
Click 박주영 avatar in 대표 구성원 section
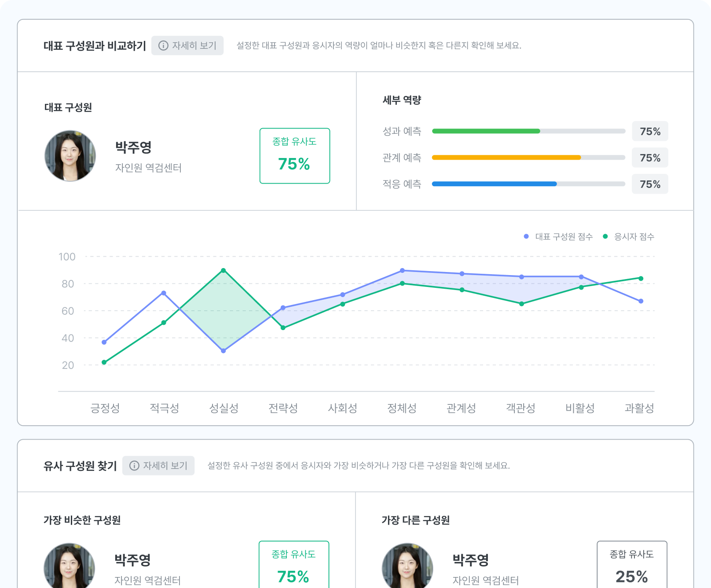pyautogui.click(x=70, y=156)
